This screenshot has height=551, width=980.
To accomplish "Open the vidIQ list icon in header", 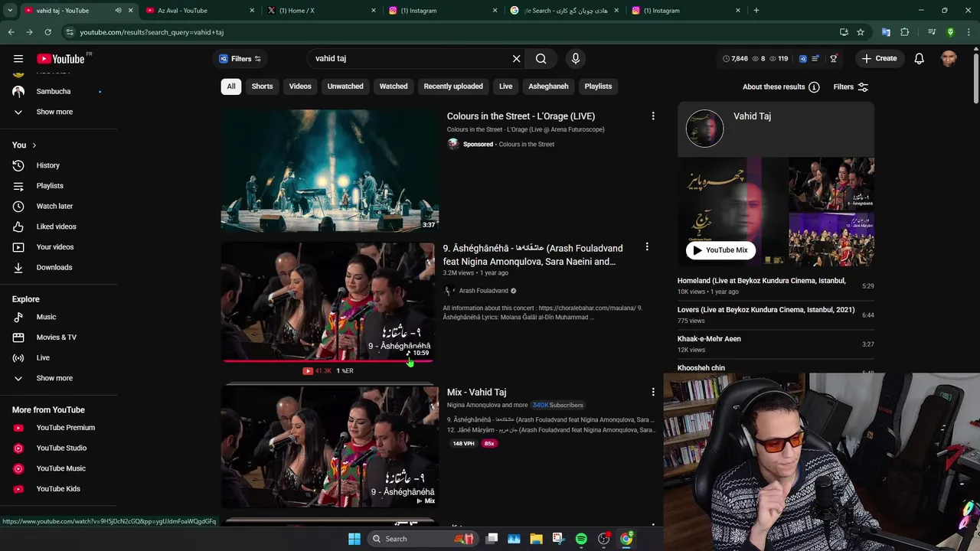I will point(815,58).
